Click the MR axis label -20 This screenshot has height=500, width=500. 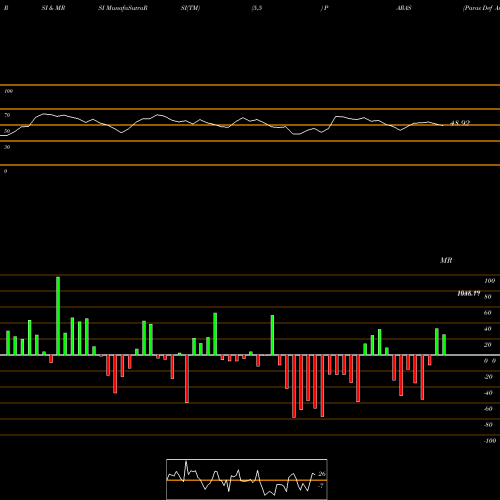pos(488,377)
